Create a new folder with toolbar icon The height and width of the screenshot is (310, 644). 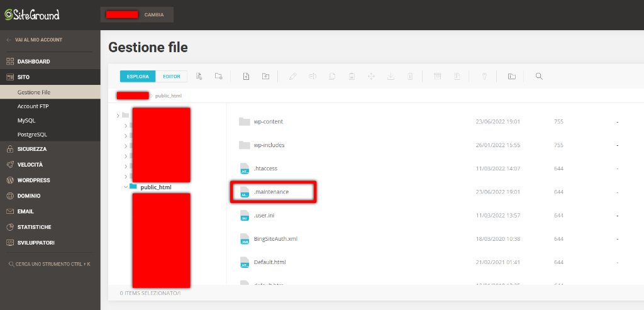pyautogui.click(x=219, y=76)
